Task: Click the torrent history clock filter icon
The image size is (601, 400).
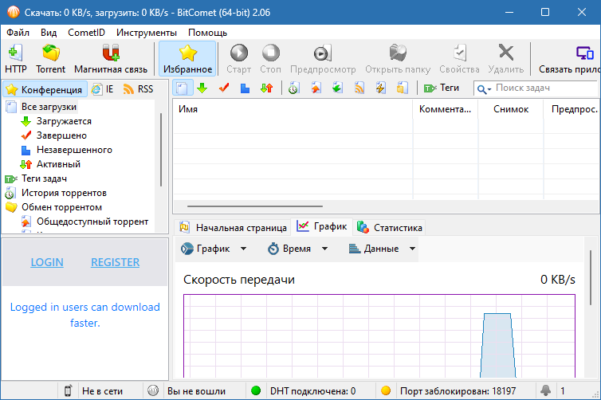Action: (x=294, y=88)
